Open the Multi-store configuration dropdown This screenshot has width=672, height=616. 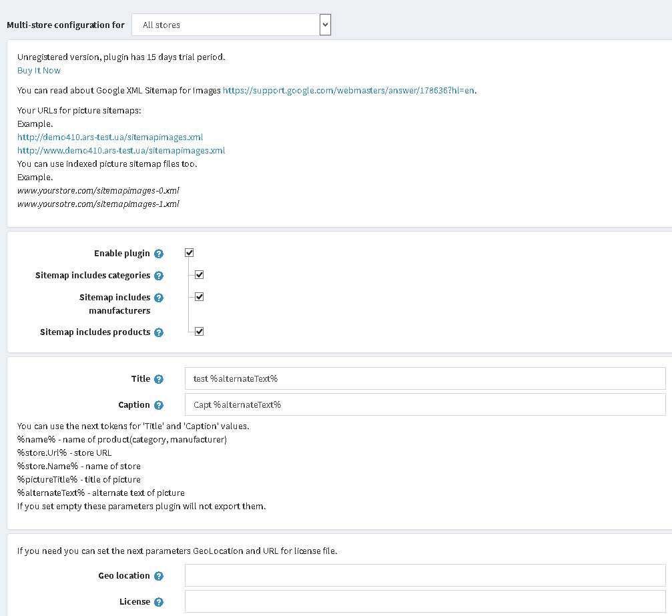tap(231, 25)
